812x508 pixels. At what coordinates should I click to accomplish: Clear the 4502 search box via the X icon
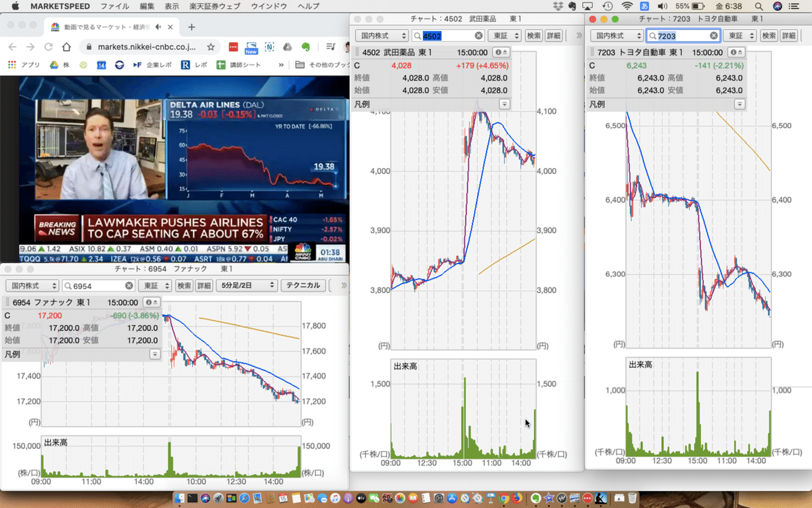478,35
